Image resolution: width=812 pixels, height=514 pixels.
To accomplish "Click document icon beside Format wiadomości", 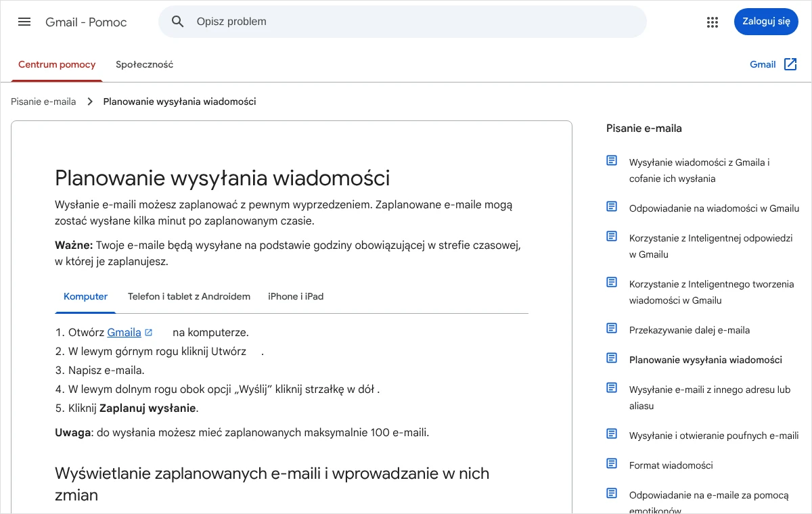I will pyautogui.click(x=612, y=463).
